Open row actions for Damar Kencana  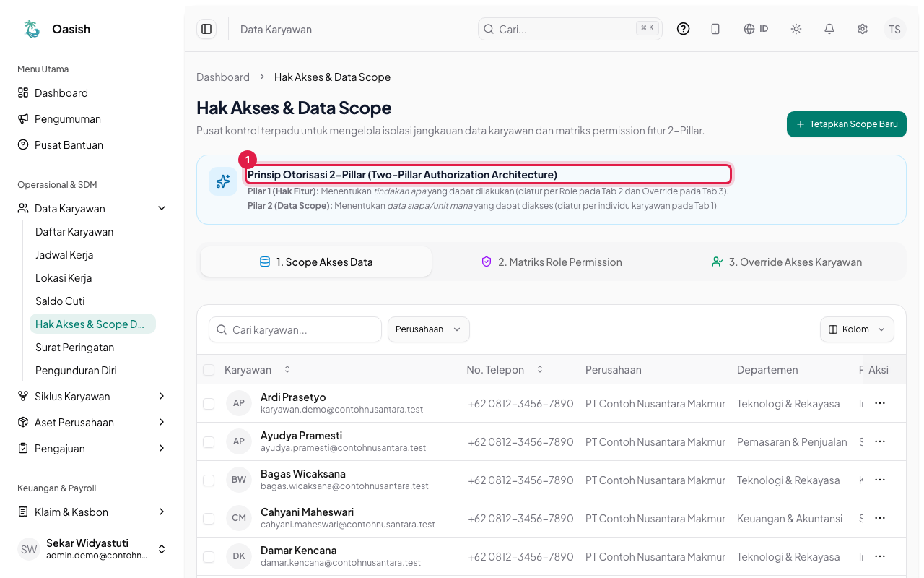[879, 556]
